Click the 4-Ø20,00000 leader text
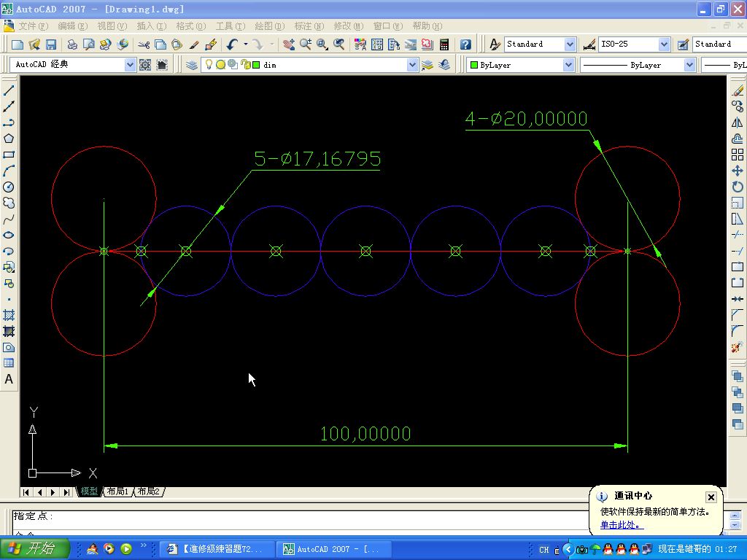747x560 pixels. click(527, 119)
